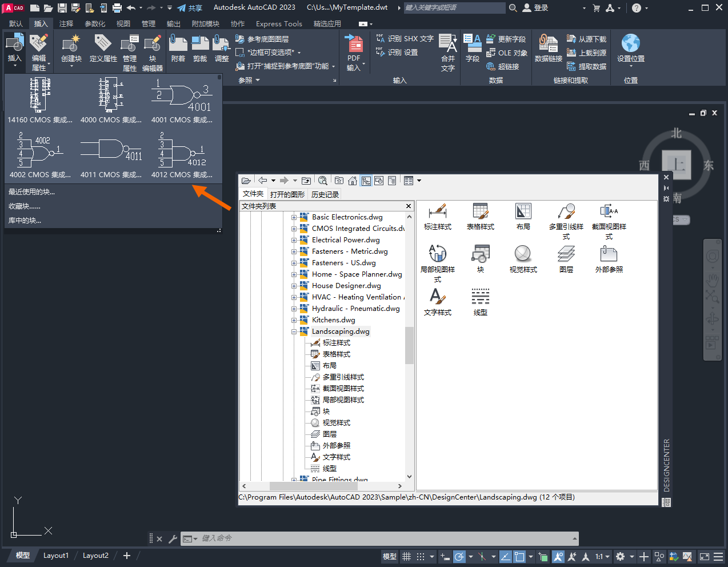Toggle object snap tracking in status bar
The image size is (728, 567).
505,556
